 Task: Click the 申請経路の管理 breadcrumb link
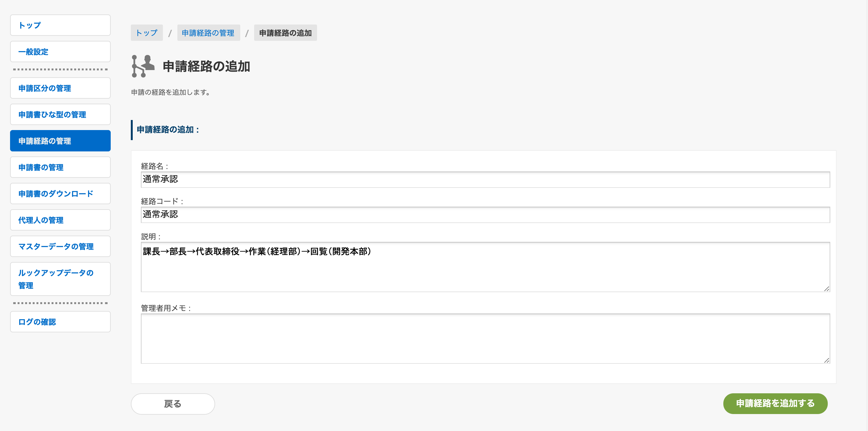point(208,33)
